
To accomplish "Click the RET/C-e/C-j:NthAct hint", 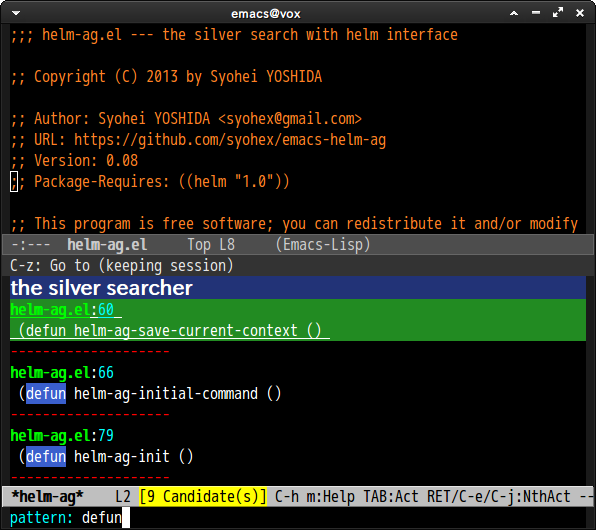I will pyautogui.click(x=499, y=497).
